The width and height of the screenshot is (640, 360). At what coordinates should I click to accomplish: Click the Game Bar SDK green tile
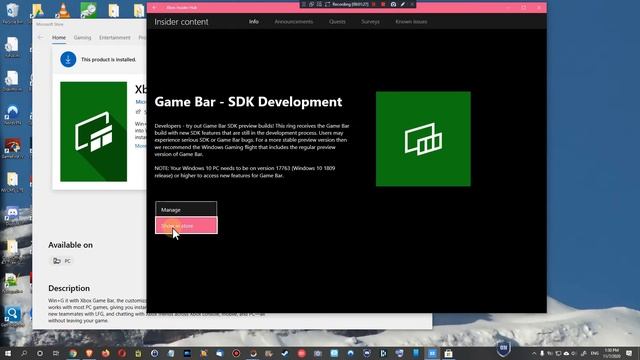pyautogui.click(x=423, y=139)
